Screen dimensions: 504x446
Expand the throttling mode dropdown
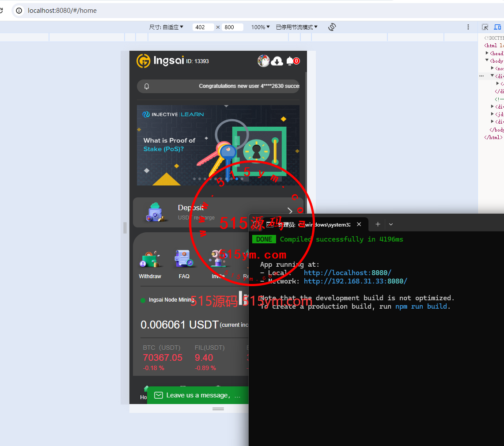[296, 27]
